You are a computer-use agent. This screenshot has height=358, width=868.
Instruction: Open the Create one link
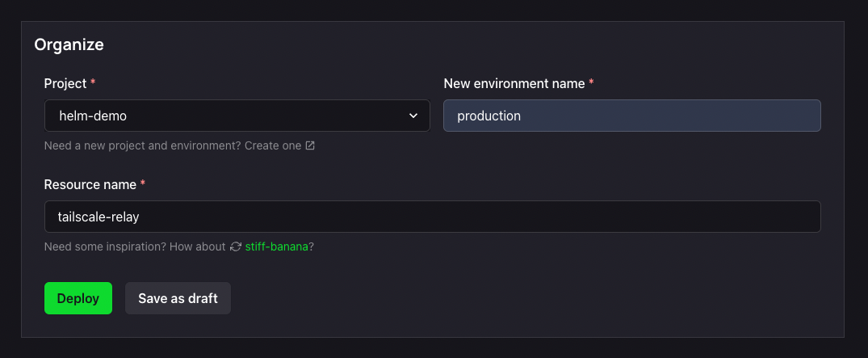click(x=273, y=145)
